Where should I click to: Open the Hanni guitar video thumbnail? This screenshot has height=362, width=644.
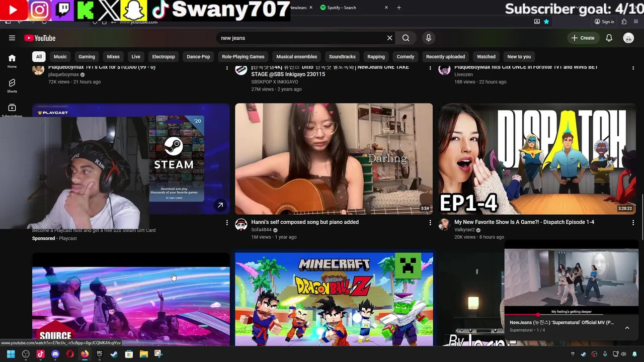[x=334, y=159]
